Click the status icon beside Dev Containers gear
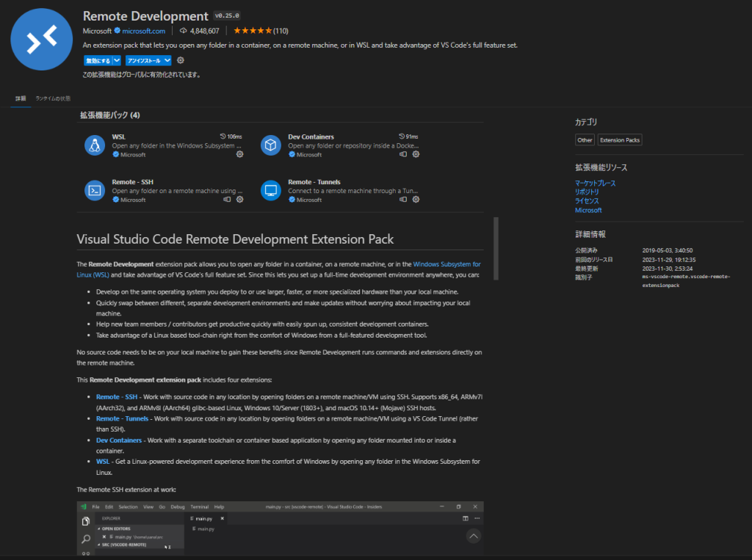 403,154
